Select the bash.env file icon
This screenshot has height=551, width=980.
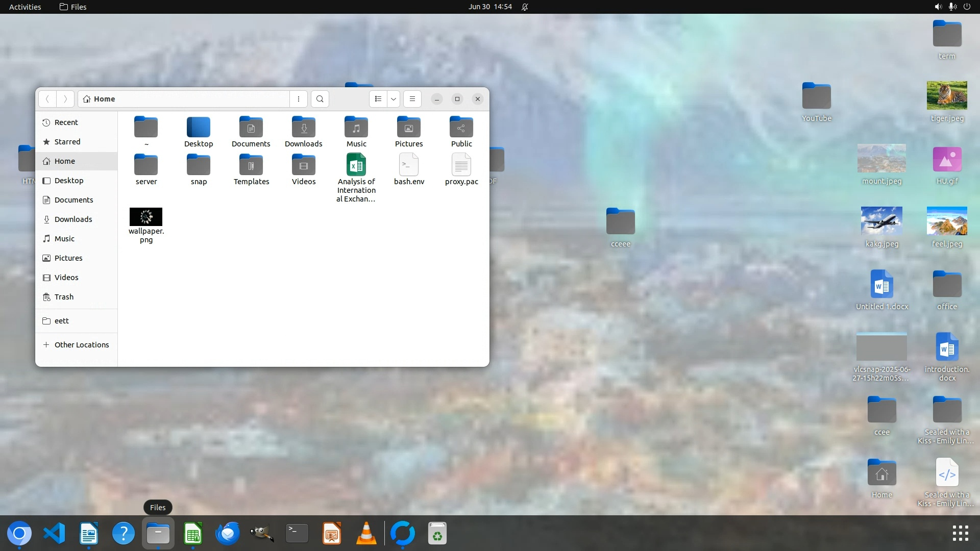click(x=409, y=165)
